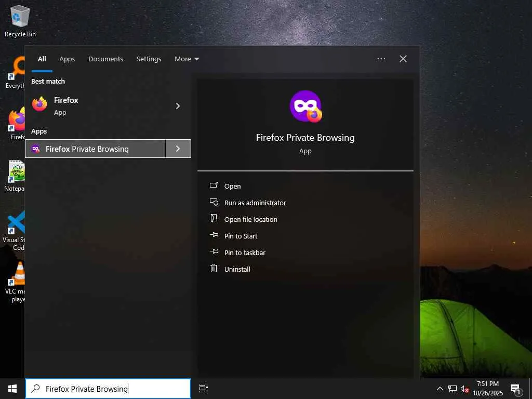The width and height of the screenshot is (532, 399).
Task: Choose Run as administrator
Action: (x=248, y=203)
